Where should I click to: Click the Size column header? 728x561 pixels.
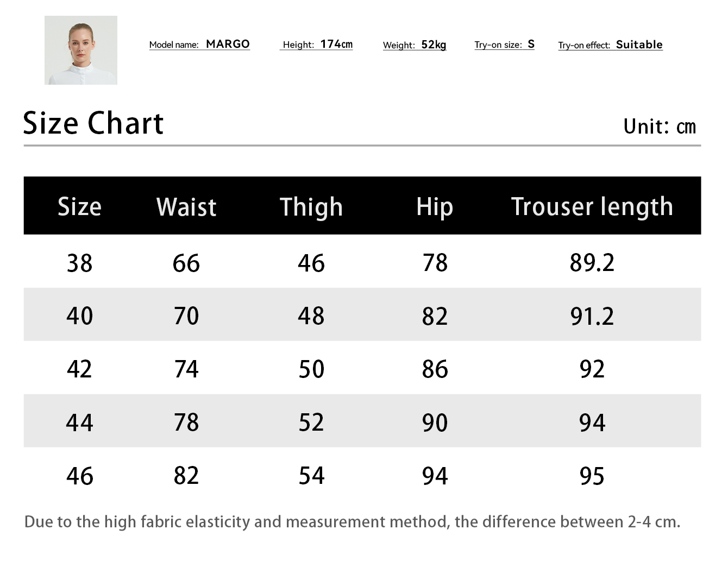(79, 206)
